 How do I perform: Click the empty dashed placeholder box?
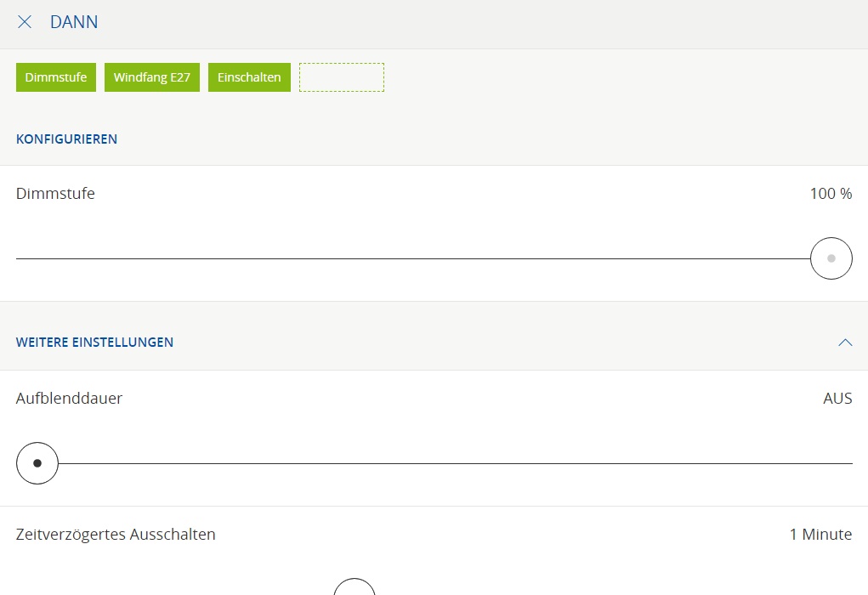342,77
